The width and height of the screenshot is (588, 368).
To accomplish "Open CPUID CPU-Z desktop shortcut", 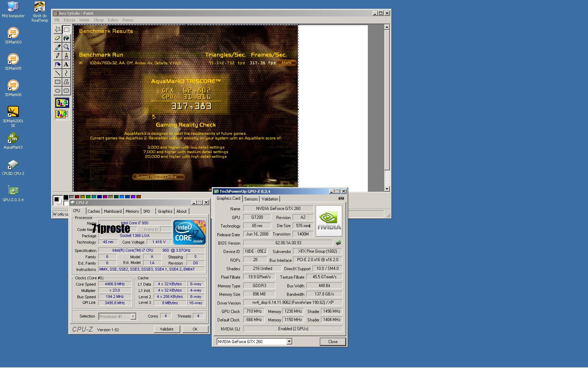I will click(13, 167).
